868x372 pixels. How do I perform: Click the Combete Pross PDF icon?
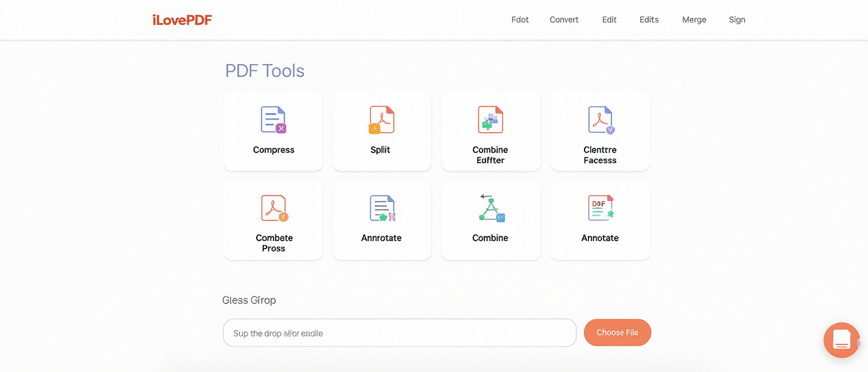274,209
